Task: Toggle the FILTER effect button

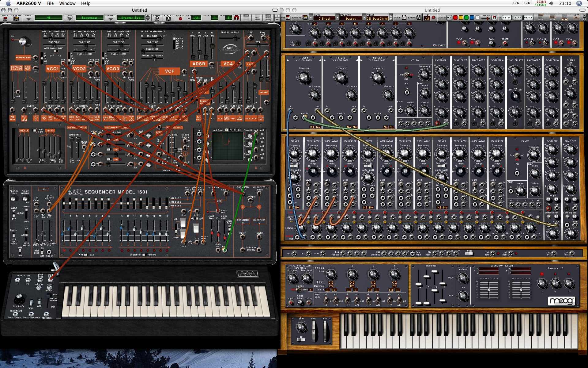Action: (x=507, y=17)
